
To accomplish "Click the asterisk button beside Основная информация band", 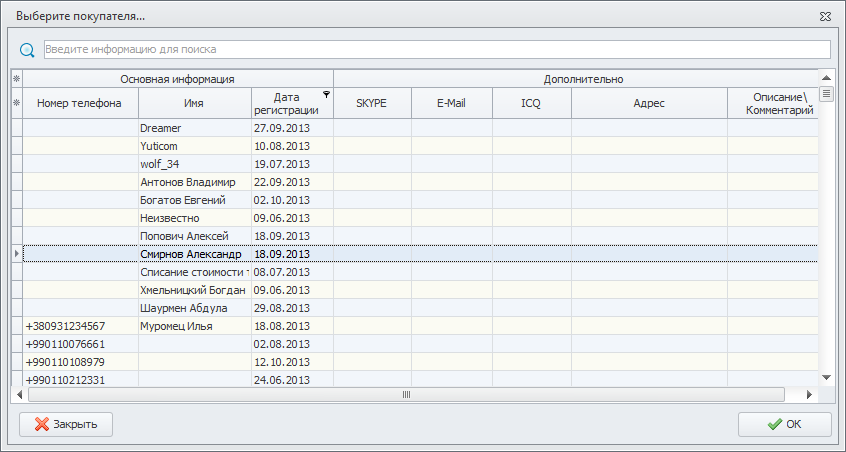I will coord(16,78).
